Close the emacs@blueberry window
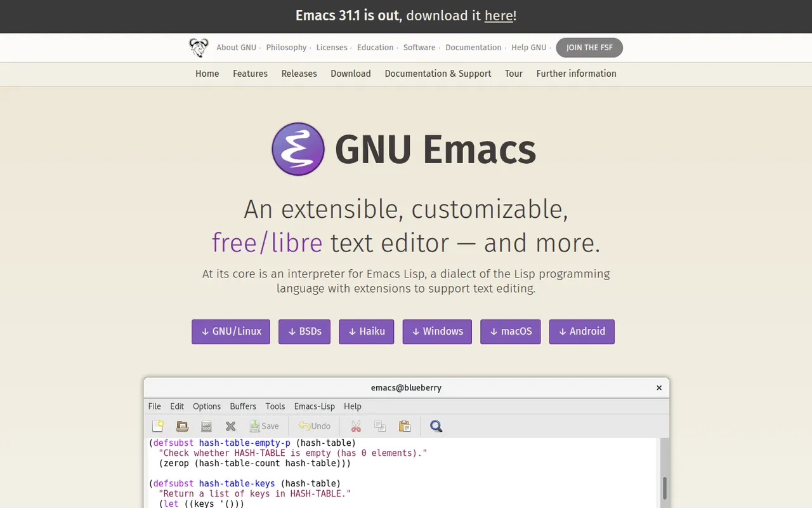The image size is (812, 508). (x=659, y=388)
